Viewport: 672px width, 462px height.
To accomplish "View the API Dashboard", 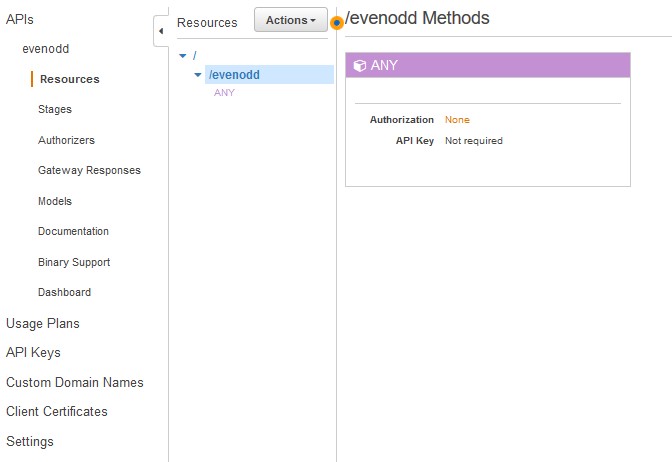I will pos(64,292).
